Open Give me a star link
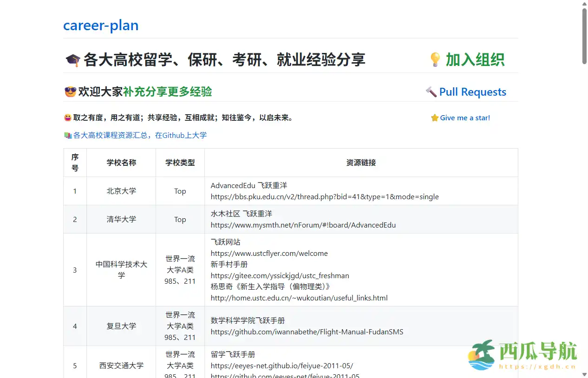Image resolution: width=588 pixels, height=378 pixels. pos(464,117)
